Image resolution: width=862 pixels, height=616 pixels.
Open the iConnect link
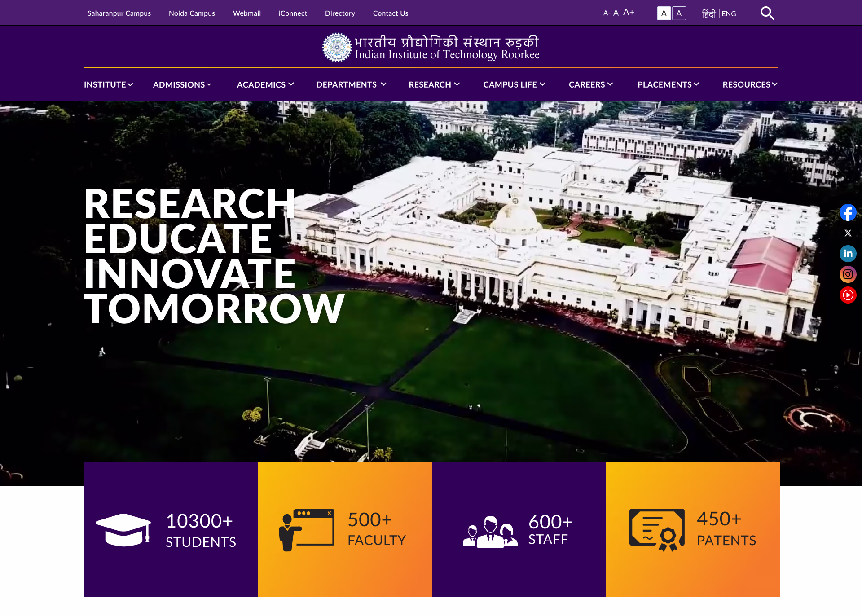tap(293, 13)
